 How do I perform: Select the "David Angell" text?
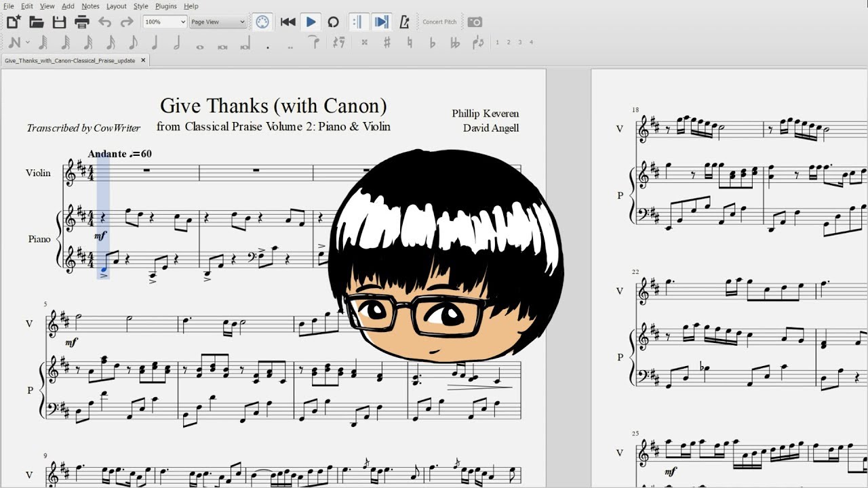[491, 127]
